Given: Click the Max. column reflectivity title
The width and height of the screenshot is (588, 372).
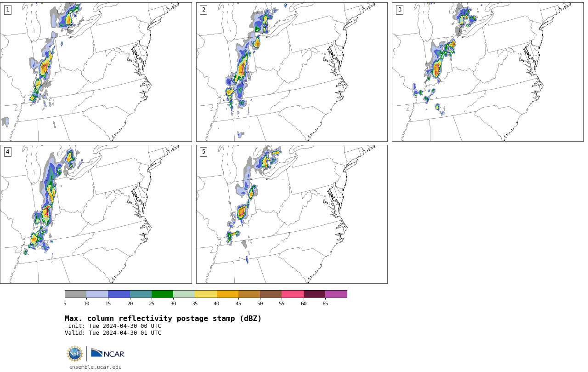Looking at the screenshot, I should (x=163, y=319).
